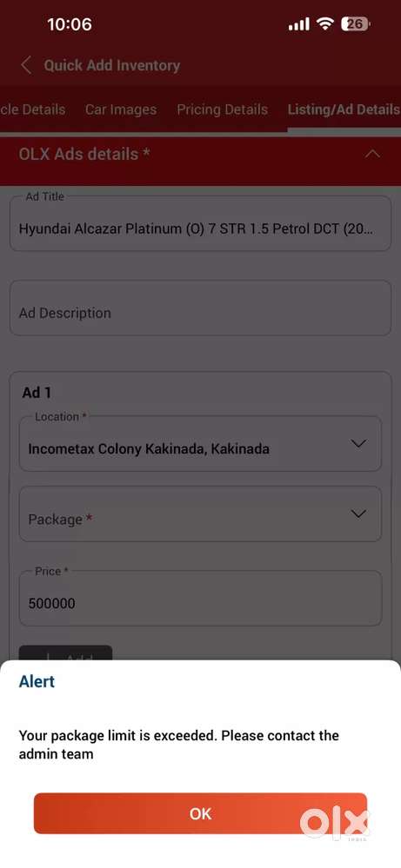Switch to the Car Images tab
This screenshot has height=868, width=401.
(121, 109)
